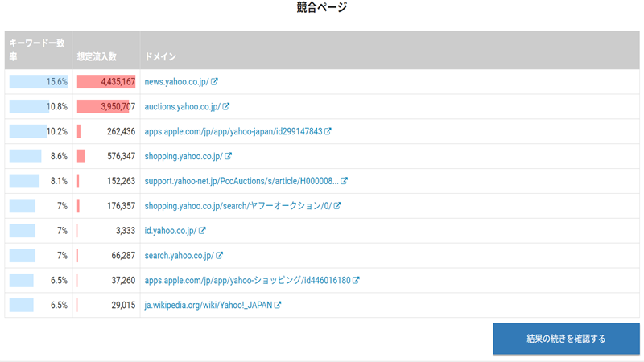Open external link icon beside ja.wikipedia.org Yahoo!_JAPAN

278,305
